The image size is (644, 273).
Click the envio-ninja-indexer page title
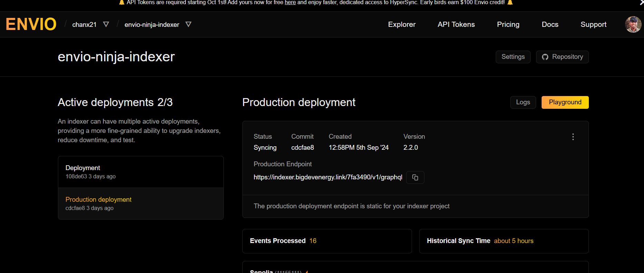click(116, 57)
